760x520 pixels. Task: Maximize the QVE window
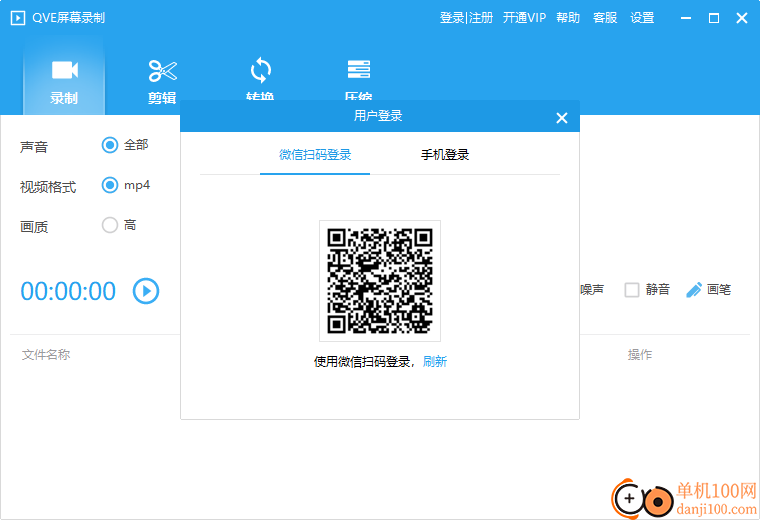click(713, 18)
